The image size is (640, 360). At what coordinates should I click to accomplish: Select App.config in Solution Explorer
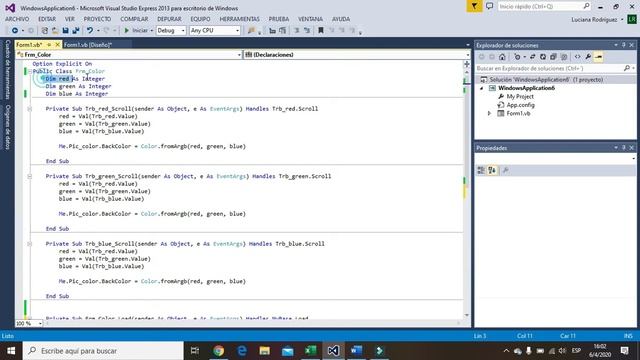tap(520, 105)
